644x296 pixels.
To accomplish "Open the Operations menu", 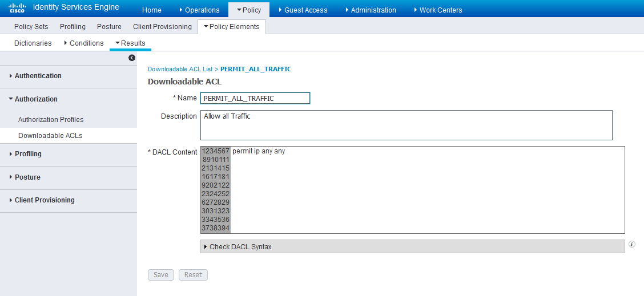I will pyautogui.click(x=199, y=10).
